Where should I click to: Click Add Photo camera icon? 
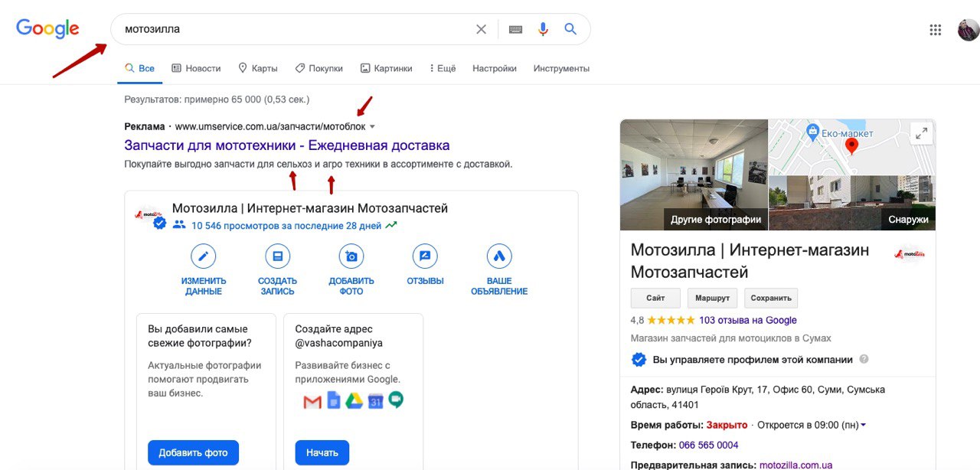coord(351,256)
